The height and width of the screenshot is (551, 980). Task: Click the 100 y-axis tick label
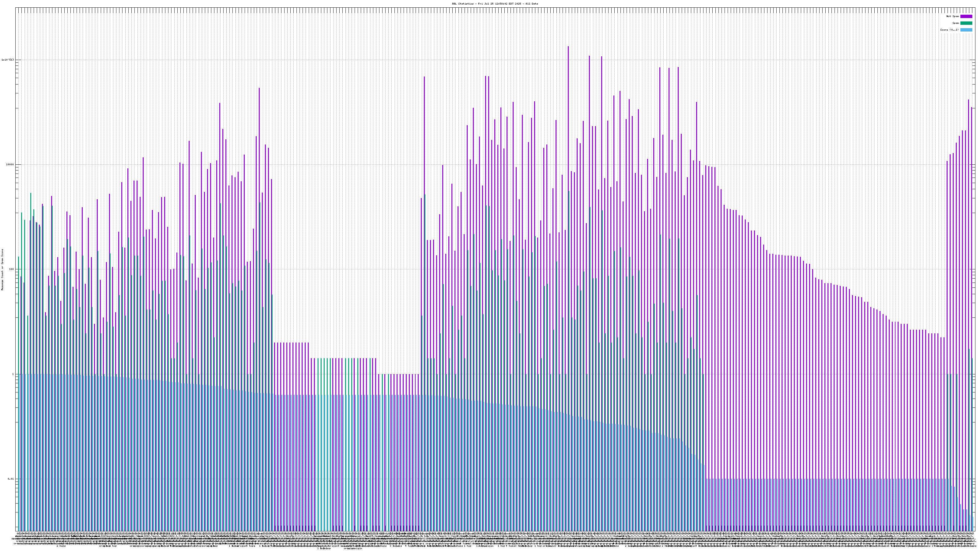tap(11, 269)
